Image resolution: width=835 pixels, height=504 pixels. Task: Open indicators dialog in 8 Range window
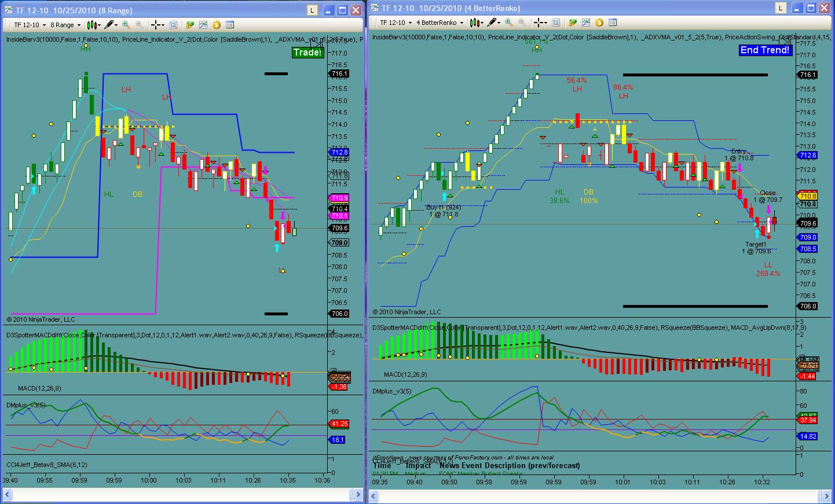[203, 25]
